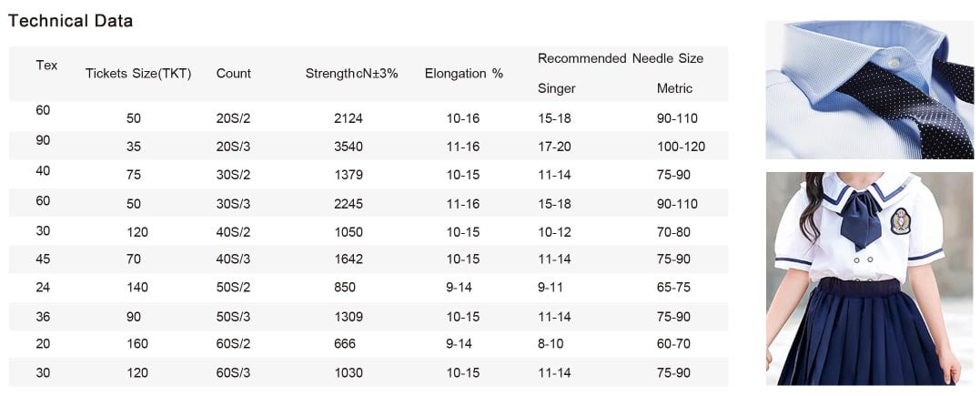980x396 pixels.
Task: Select the Count column header
Action: 234,74
